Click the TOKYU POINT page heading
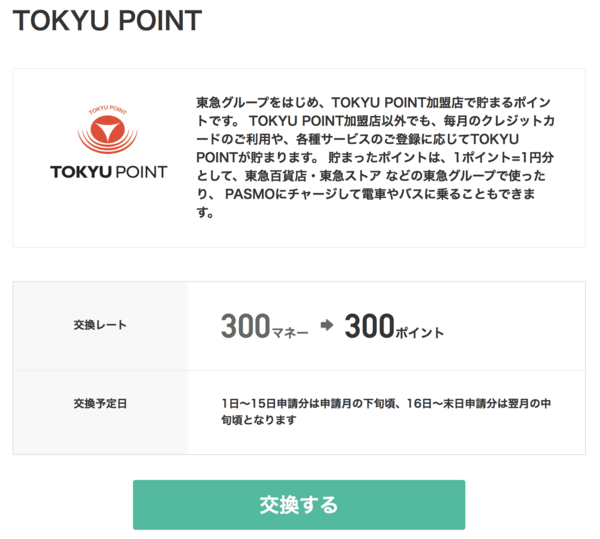The image size is (600, 539). 108,20
